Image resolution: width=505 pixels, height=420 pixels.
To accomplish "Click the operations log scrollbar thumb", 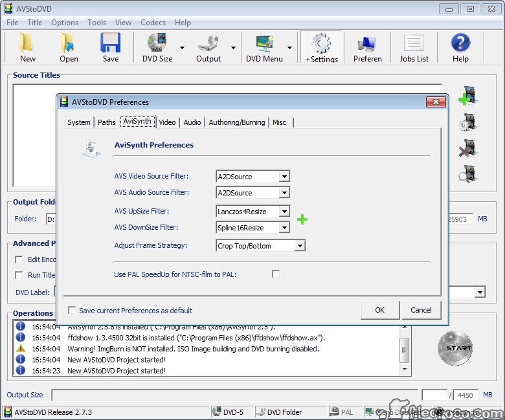I will pyautogui.click(x=405, y=350).
